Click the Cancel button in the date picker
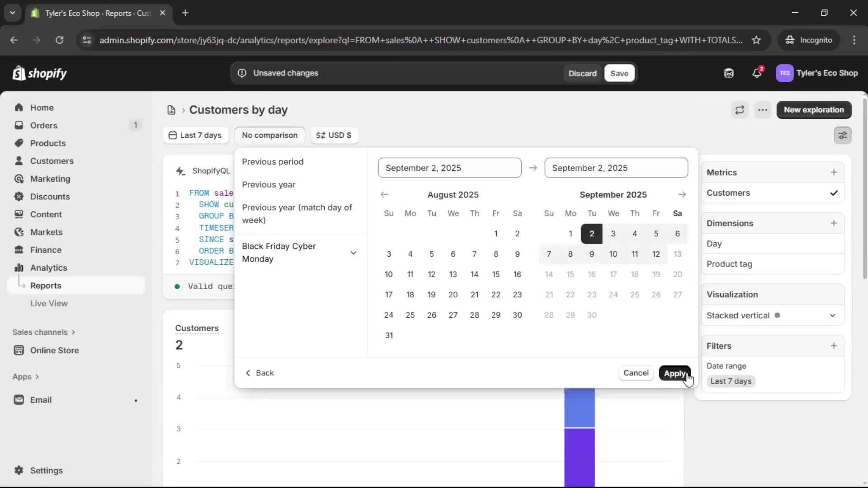This screenshot has height=488, width=868. point(636,373)
